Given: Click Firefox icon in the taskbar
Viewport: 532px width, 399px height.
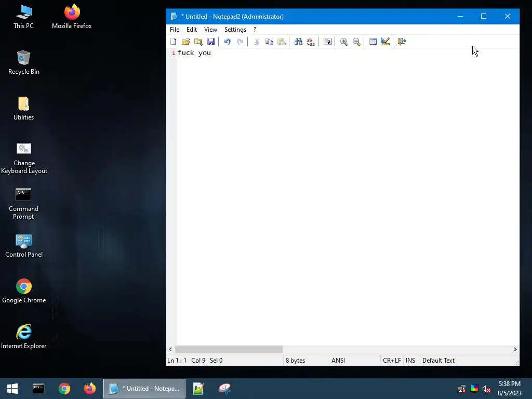Looking at the screenshot, I should [90, 389].
